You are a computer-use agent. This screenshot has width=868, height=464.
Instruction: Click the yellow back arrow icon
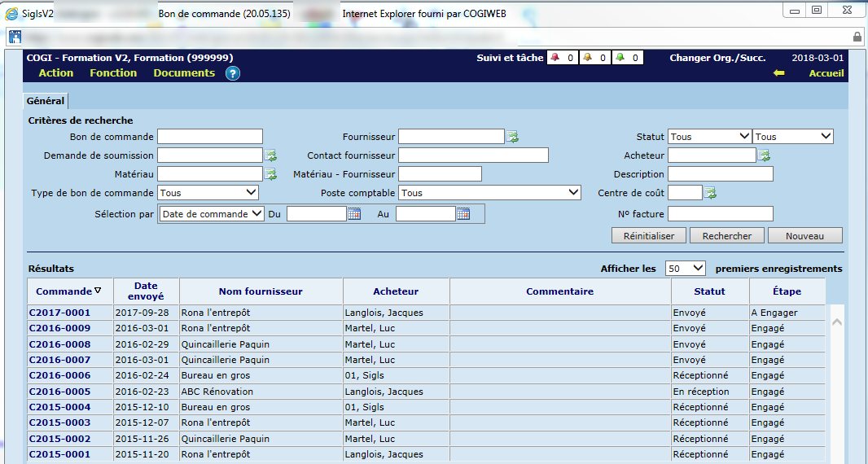coord(778,73)
